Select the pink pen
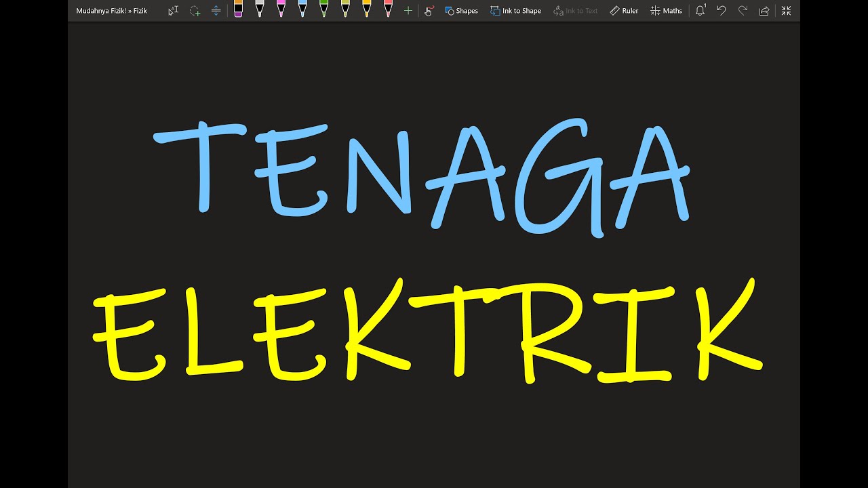868x488 pixels. [281, 9]
